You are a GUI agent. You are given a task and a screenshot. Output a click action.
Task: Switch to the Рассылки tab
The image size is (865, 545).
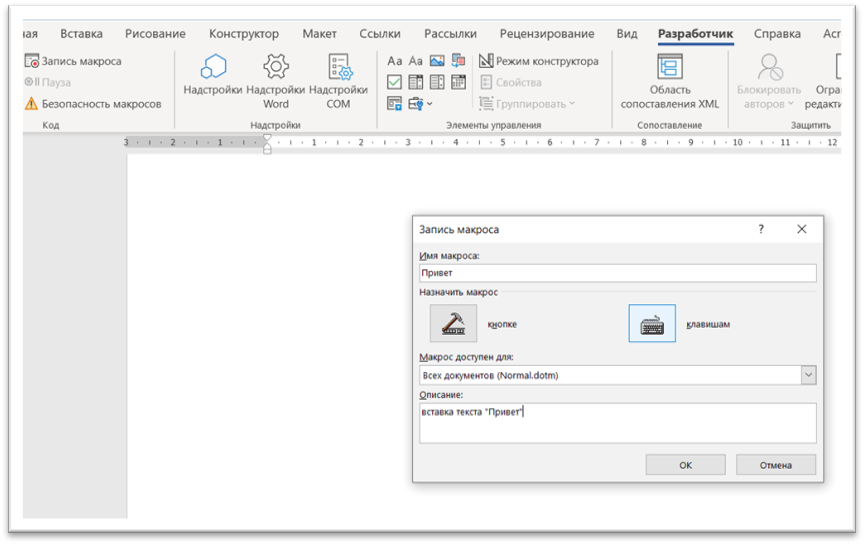[x=450, y=34]
